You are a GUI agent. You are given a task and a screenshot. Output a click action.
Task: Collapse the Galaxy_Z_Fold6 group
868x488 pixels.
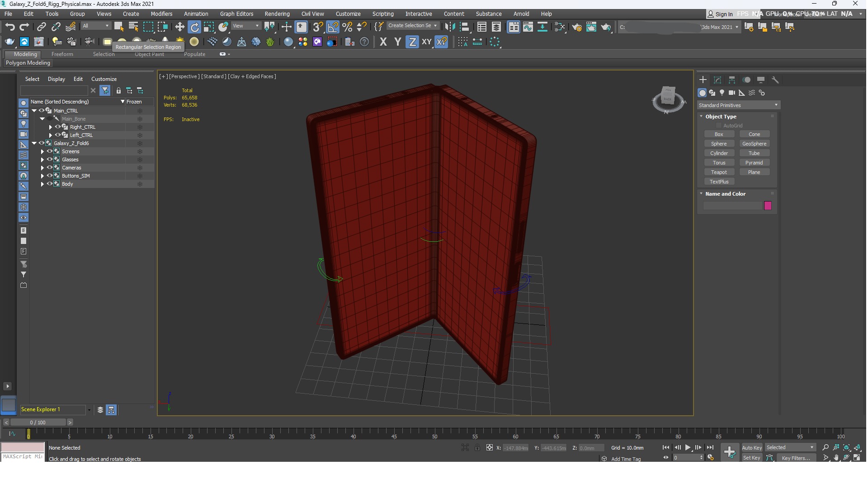[x=34, y=143]
